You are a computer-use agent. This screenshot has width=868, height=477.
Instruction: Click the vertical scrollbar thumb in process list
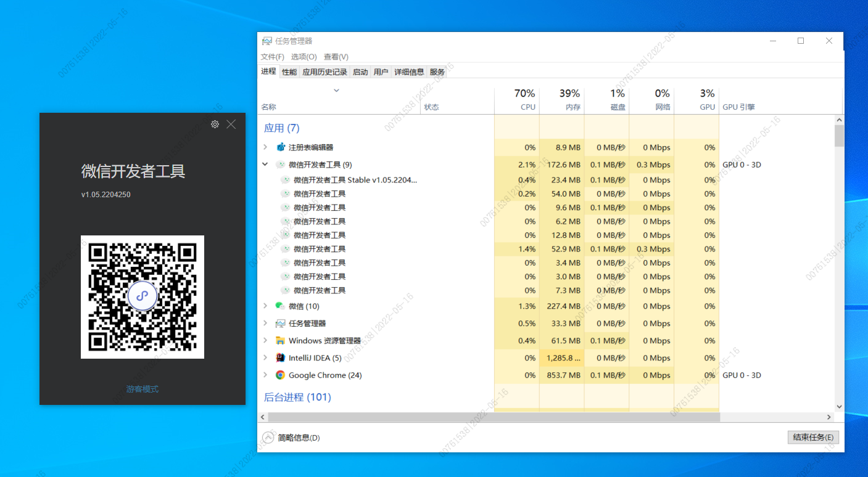839,136
